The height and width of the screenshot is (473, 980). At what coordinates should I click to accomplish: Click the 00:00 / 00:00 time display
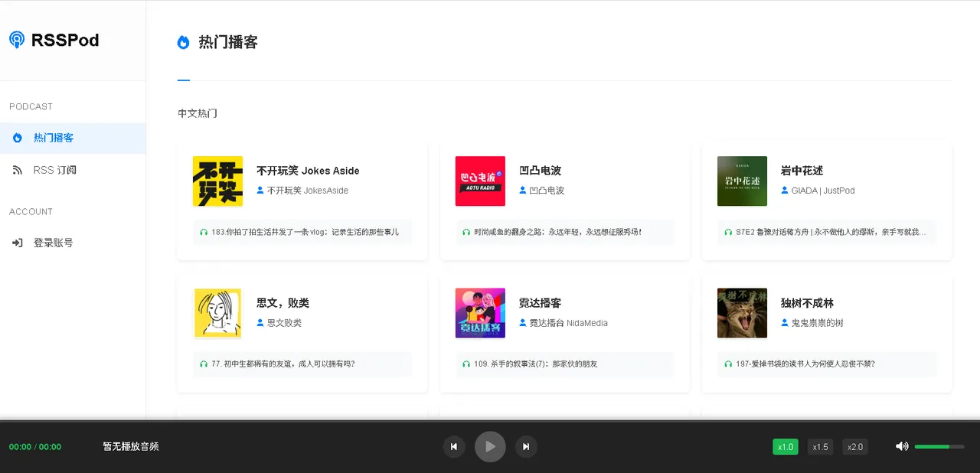pos(35,447)
